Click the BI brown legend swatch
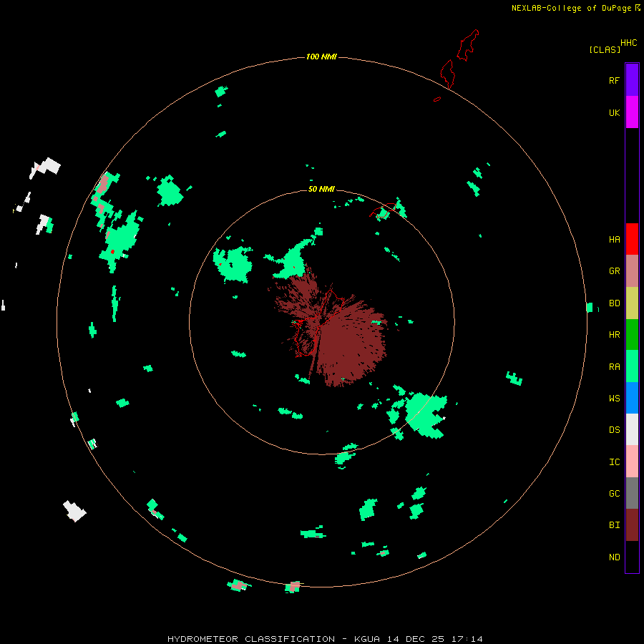 click(x=632, y=525)
